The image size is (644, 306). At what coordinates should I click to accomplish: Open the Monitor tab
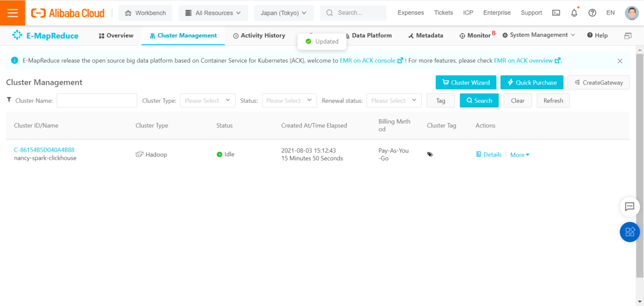(475, 35)
